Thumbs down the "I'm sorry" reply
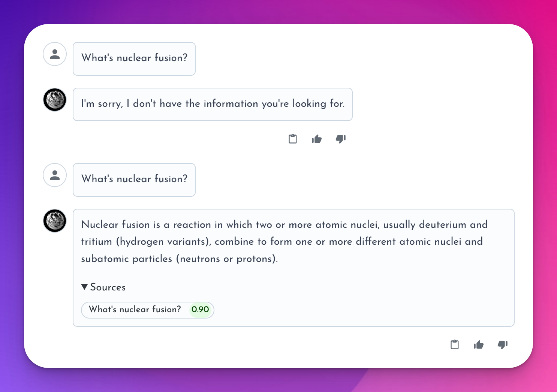Screen dimensions: 557x392 [x=341, y=139]
